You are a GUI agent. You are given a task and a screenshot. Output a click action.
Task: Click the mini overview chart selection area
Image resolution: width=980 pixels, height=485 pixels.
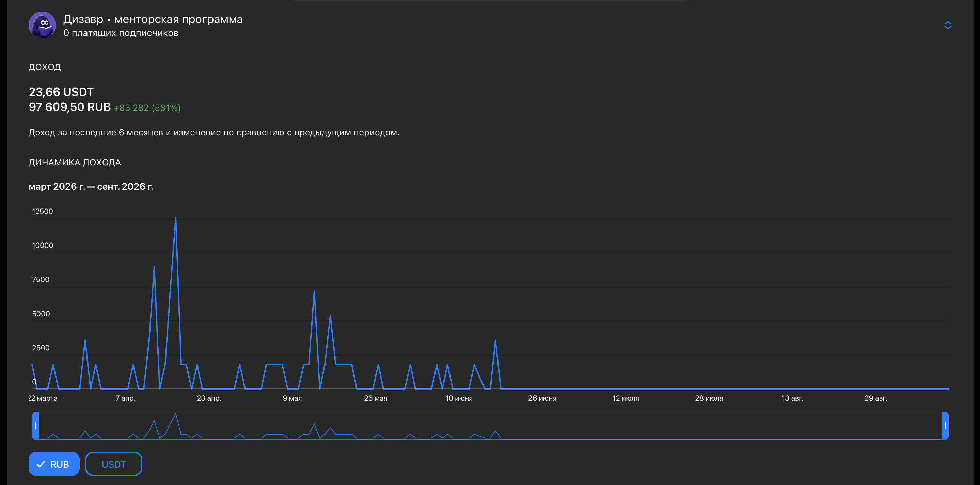coord(490,426)
